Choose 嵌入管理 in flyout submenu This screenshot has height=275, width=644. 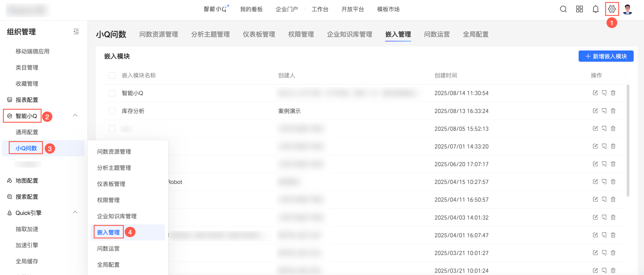pos(128,232)
